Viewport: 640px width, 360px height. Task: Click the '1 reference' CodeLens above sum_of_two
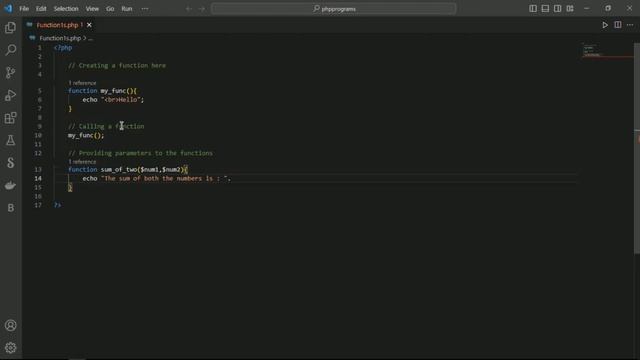[82, 162]
